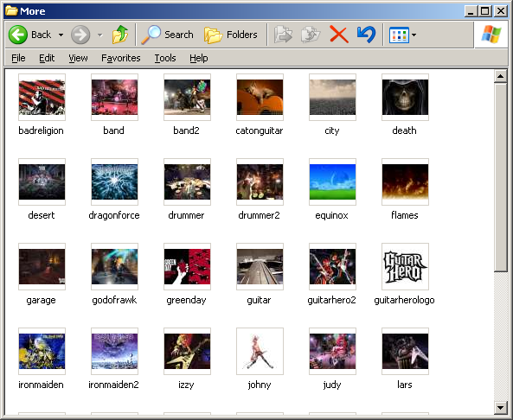513x420 pixels.
Task: Click the Copy To toolbar icon
Action: point(311,35)
